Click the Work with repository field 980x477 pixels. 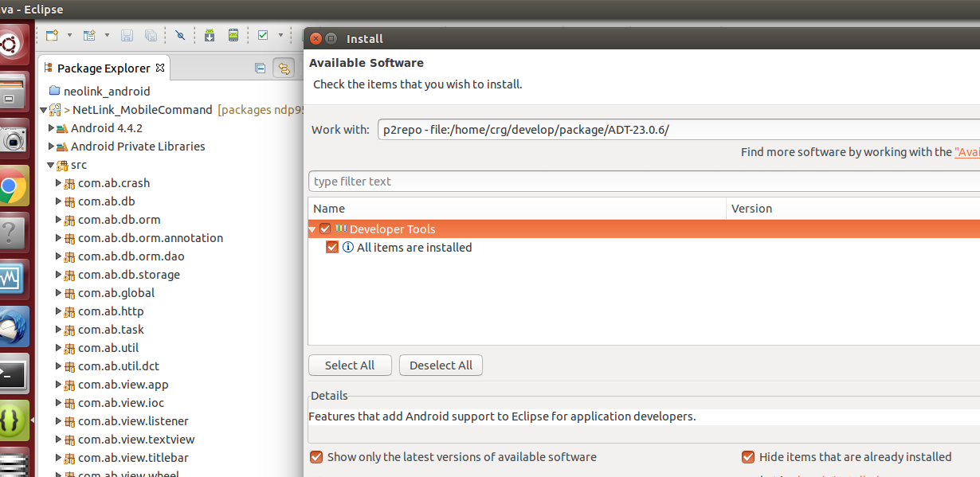679,129
